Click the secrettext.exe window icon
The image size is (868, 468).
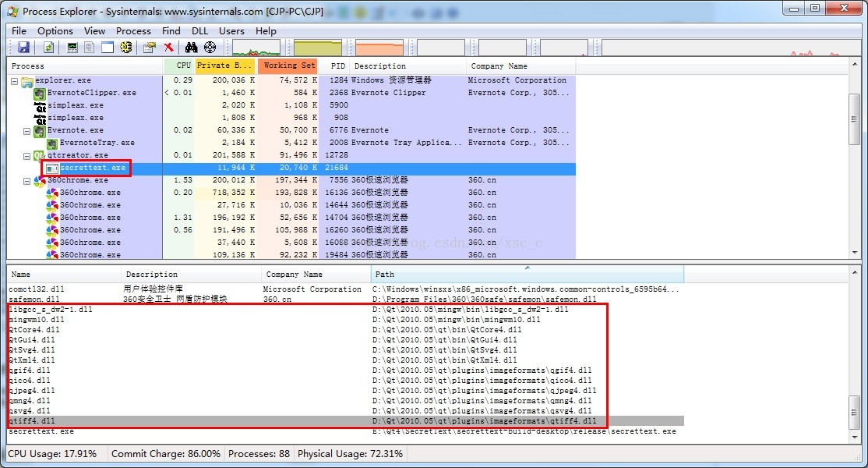click(x=52, y=168)
